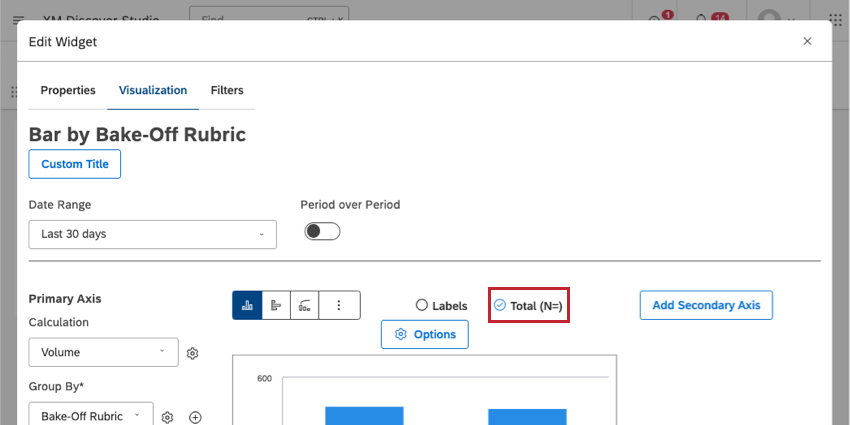The height and width of the screenshot is (425, 850).
Task: Open more chart type options menu
Action: coord(339,305)
